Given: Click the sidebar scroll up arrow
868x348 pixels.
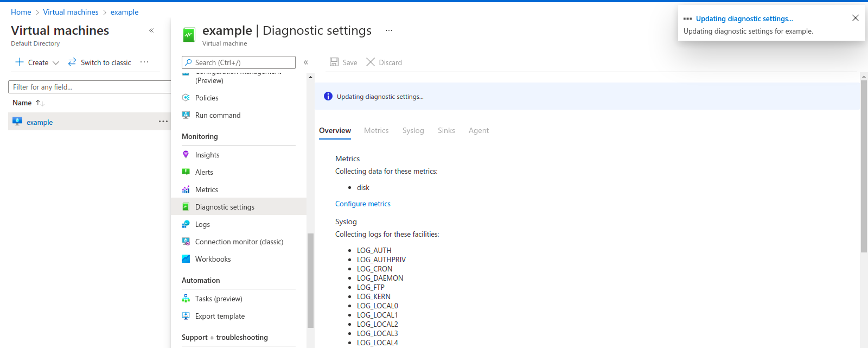Looking at the screenshot, I should pyautogui.click(x=310, y=77).
